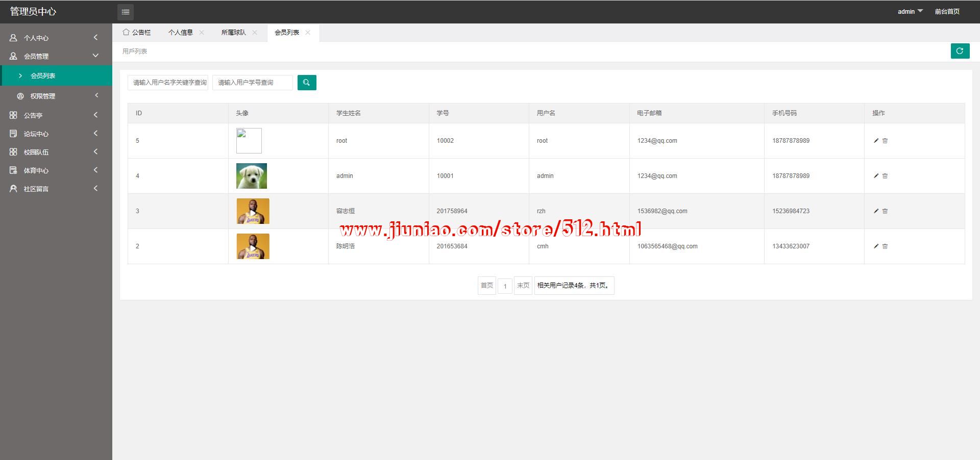Viewport: 980px width, 460px height.
Task: Open the admin dropdown menu
Action: (x=910, y=11)
